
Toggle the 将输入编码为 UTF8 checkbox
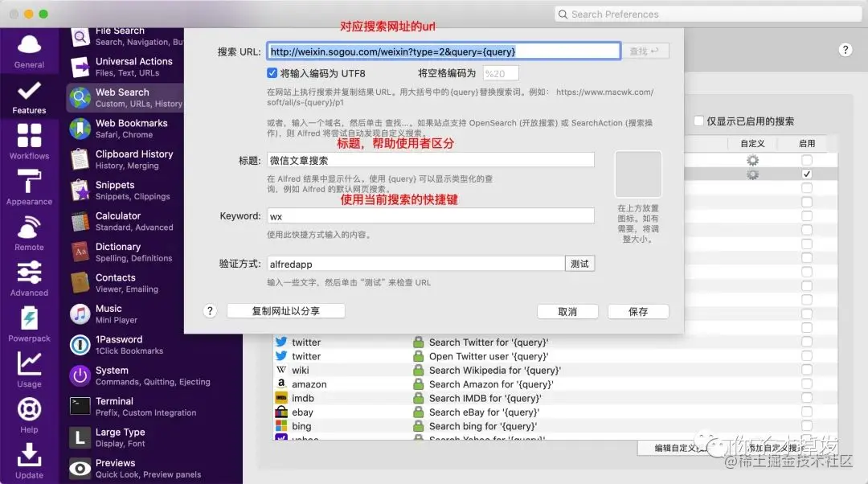tap(273, 72)
